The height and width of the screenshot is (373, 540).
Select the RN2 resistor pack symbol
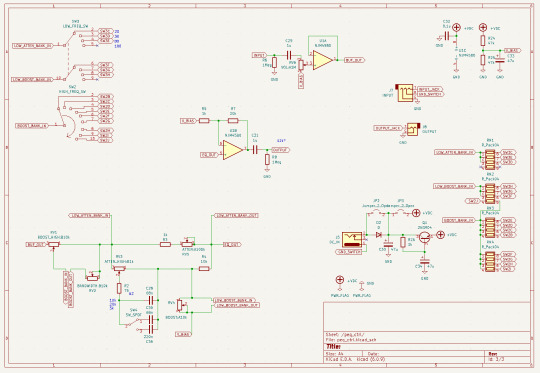coord(490,194)
